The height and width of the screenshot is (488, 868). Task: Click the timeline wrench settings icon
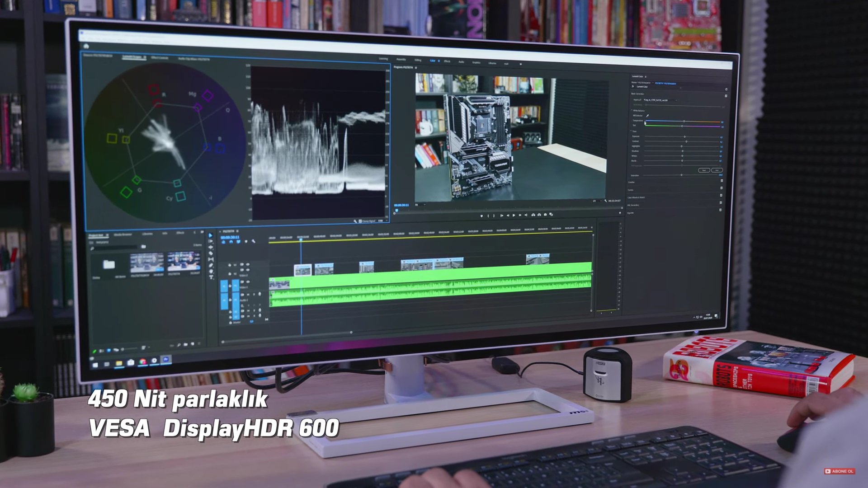click(253, 241)
